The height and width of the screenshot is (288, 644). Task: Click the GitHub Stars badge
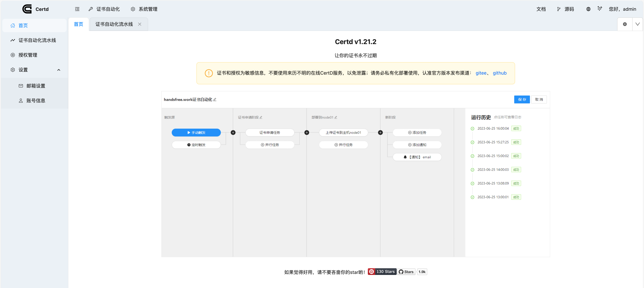pyautogui.click(x=406, y=272)
